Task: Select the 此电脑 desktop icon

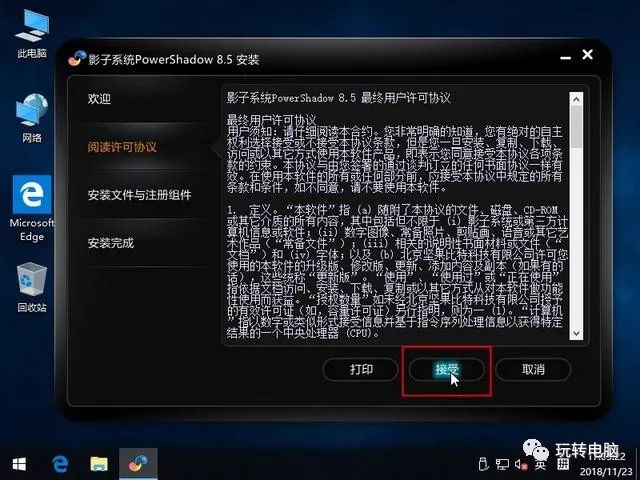Action: 32,35
